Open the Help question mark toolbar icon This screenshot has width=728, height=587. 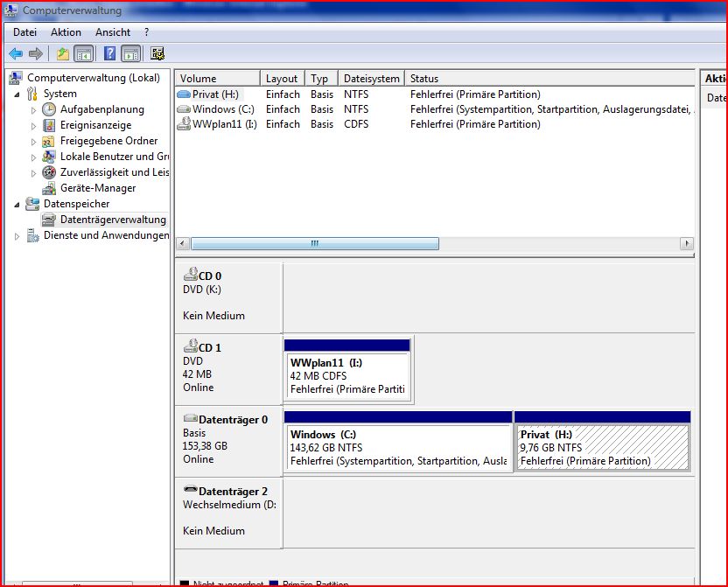point(109,54)
